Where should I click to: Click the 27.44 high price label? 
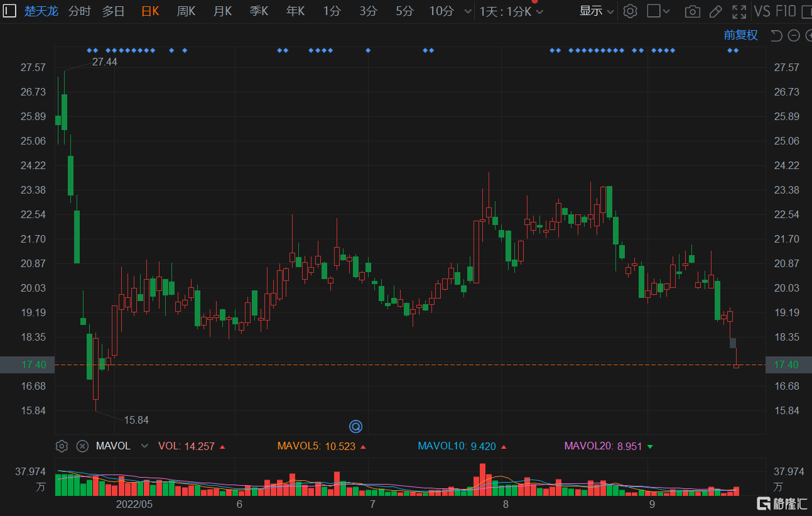[104, 62]
